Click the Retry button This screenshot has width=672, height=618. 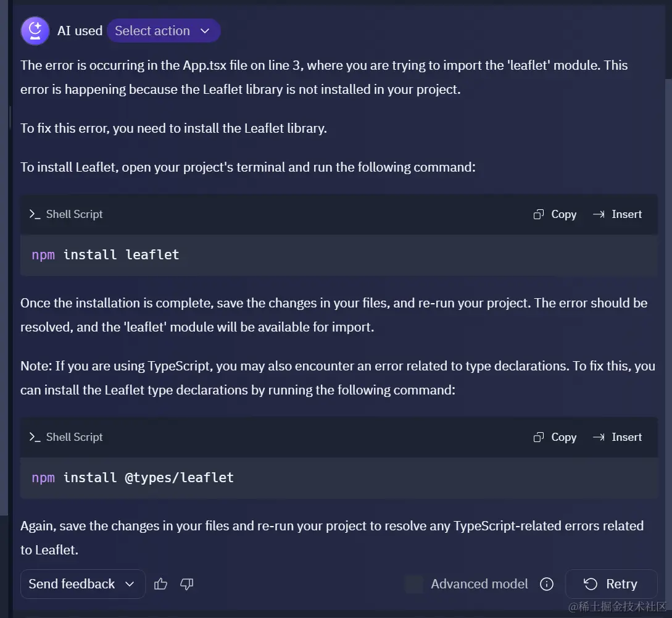[611, 583]
